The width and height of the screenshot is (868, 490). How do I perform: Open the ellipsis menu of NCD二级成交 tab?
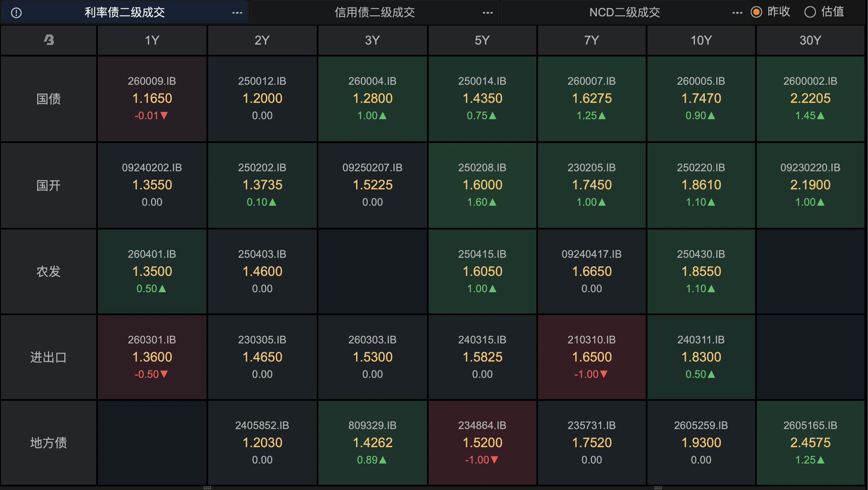point(737,13)
